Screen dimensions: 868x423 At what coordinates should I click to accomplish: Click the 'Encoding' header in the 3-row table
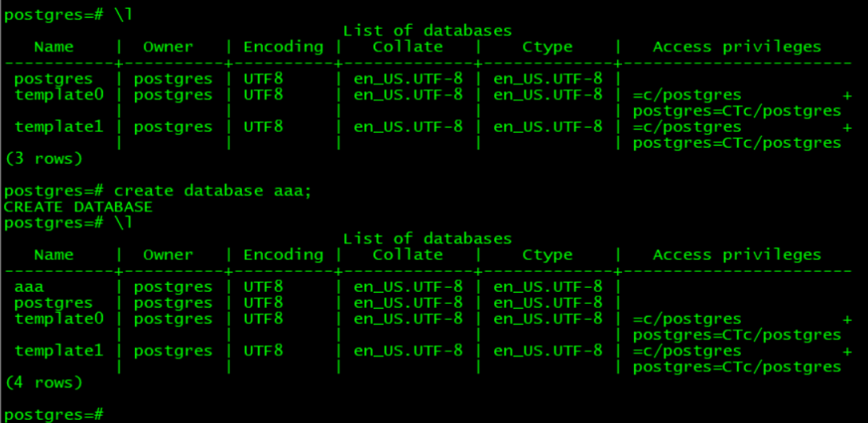283,47
